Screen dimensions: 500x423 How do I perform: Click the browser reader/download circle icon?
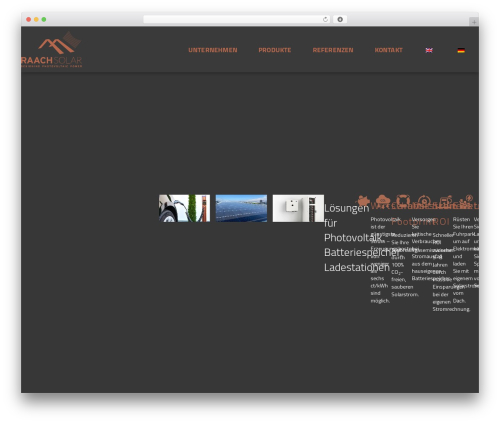click(340, 19)
